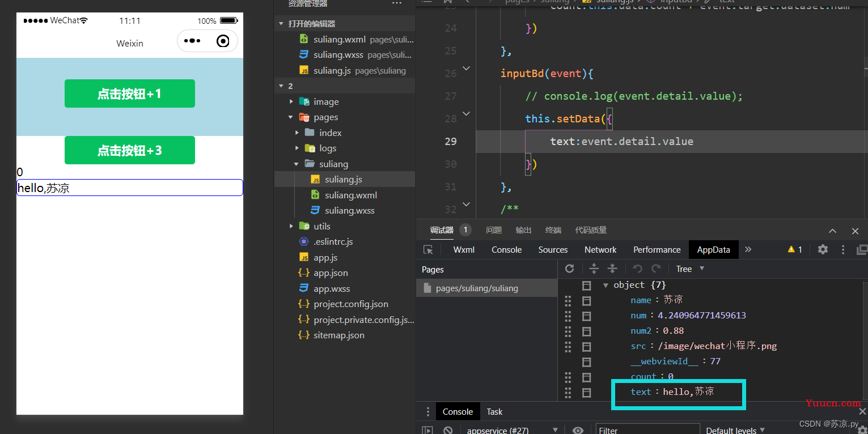Switch to 输出 panel tab
868x434 pixels.
[523, 230]
